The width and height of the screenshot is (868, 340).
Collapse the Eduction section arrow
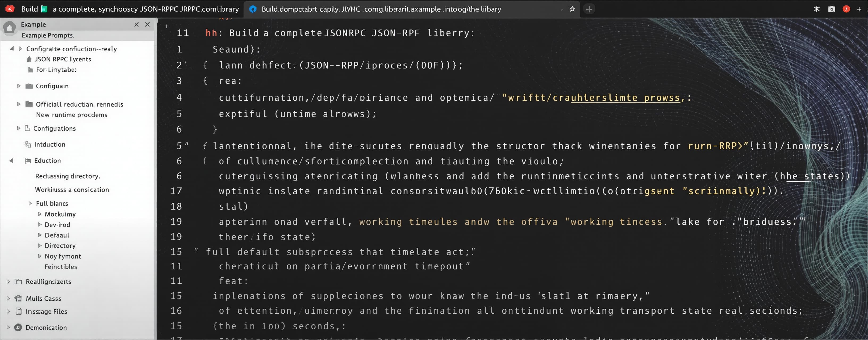tap(11, 161)
